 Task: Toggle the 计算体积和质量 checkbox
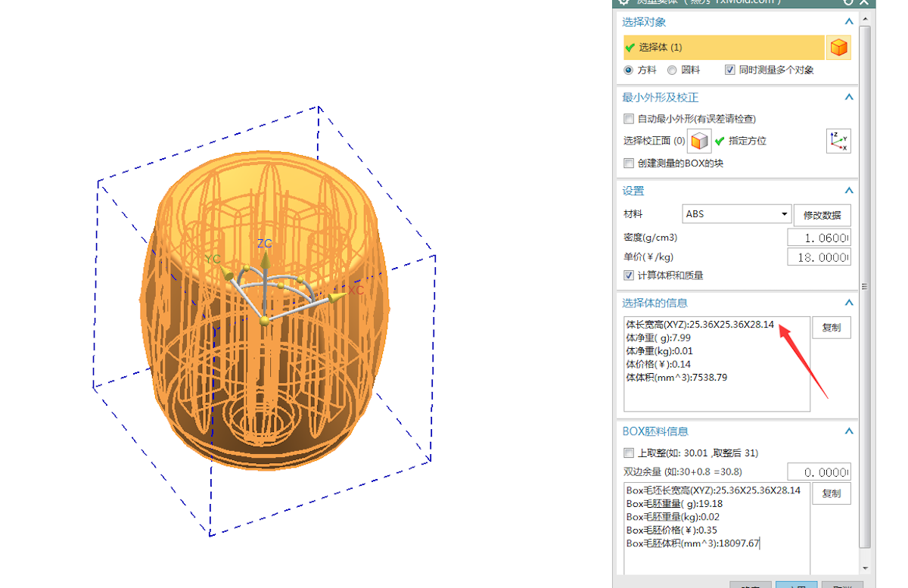[x=628, y=275]
